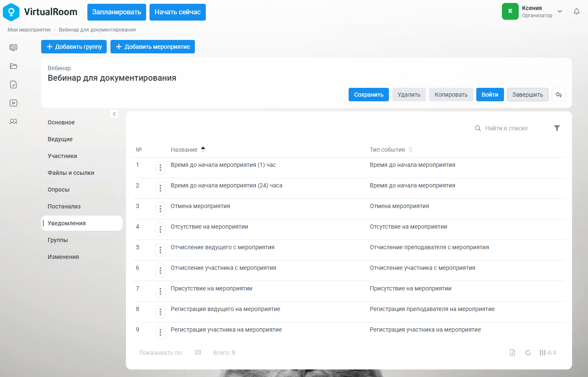Screen dimensions: 588x377
Task: Open actions menu for row 1 notification
Action: click(160, 168)
